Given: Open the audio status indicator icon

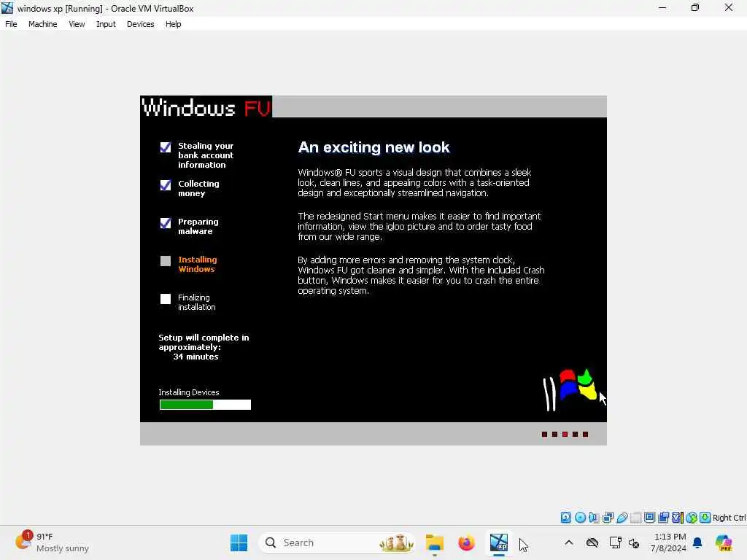Looking at the screenshot, I should (594, 517).
